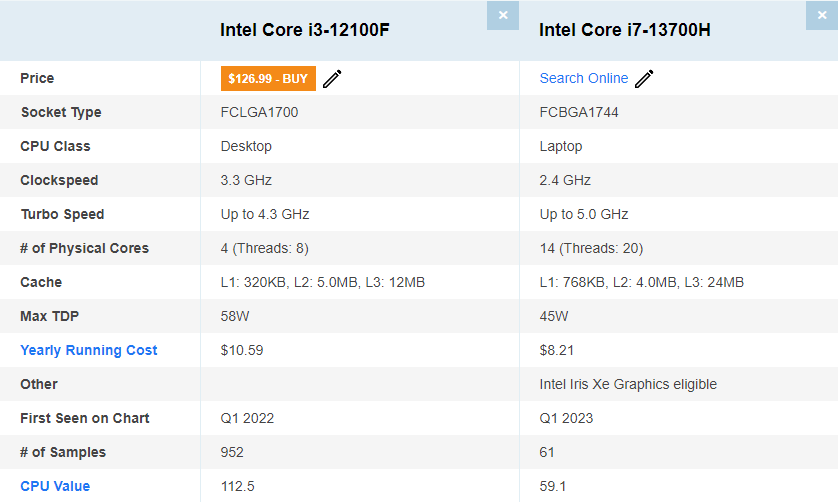
Task: Click the pencil icon beside $126.99 price
Action: [332, 79]
